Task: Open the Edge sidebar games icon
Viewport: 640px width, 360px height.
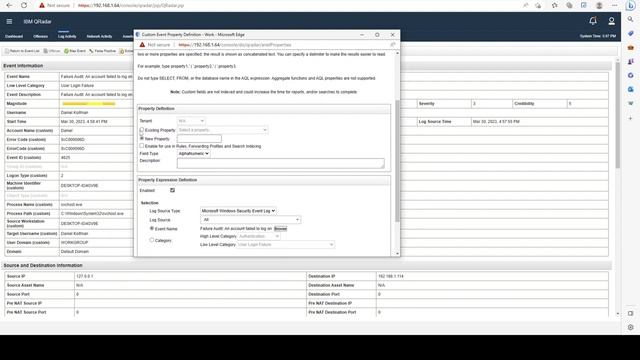Action: click(x=631, y=62)
